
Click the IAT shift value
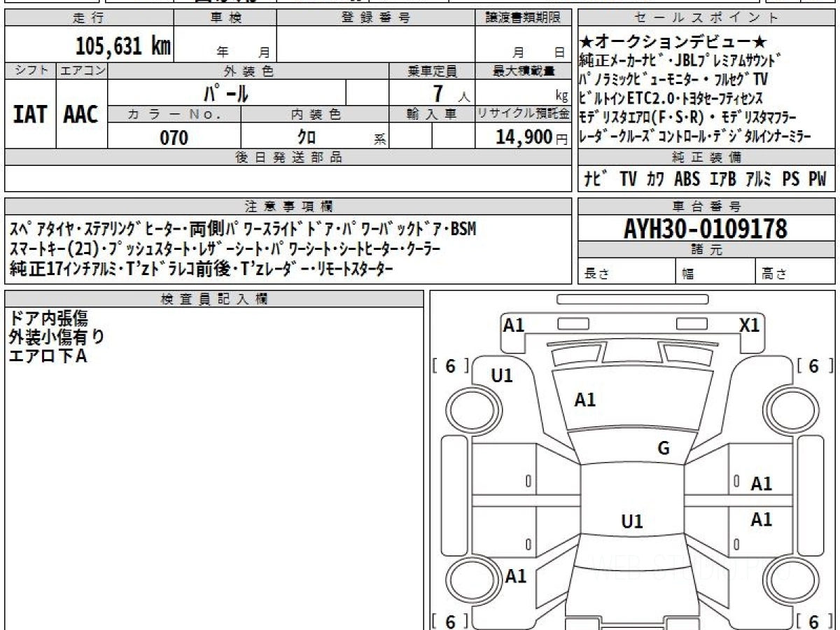click(x=30, y=115)
